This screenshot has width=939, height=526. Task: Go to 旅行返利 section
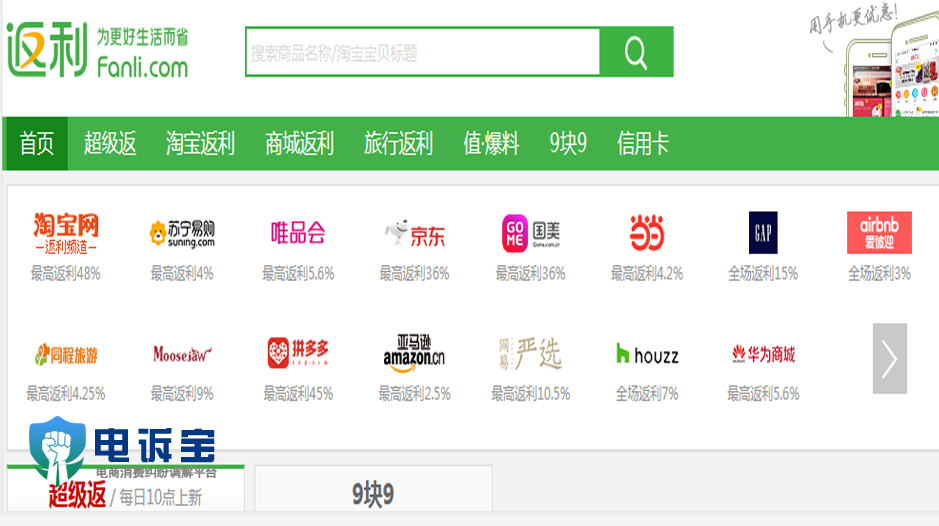(x=398, y=144)
